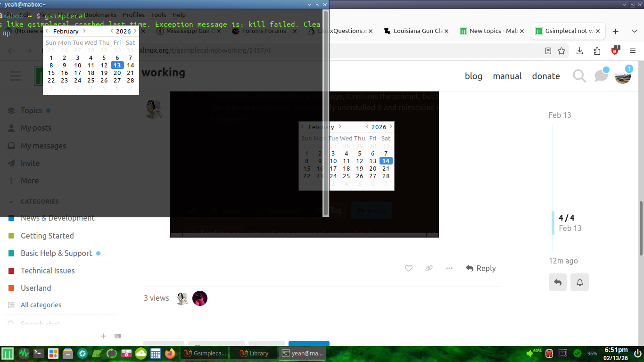Open the notification bell for this topic
The width and height of the screenshot is (644, 362).
point(580,282)
